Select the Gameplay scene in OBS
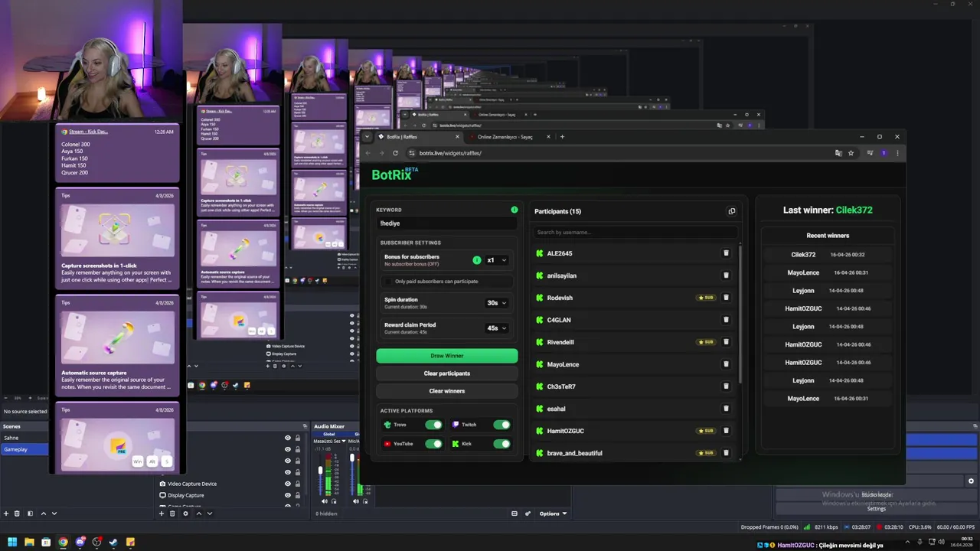 coord(24,449)
